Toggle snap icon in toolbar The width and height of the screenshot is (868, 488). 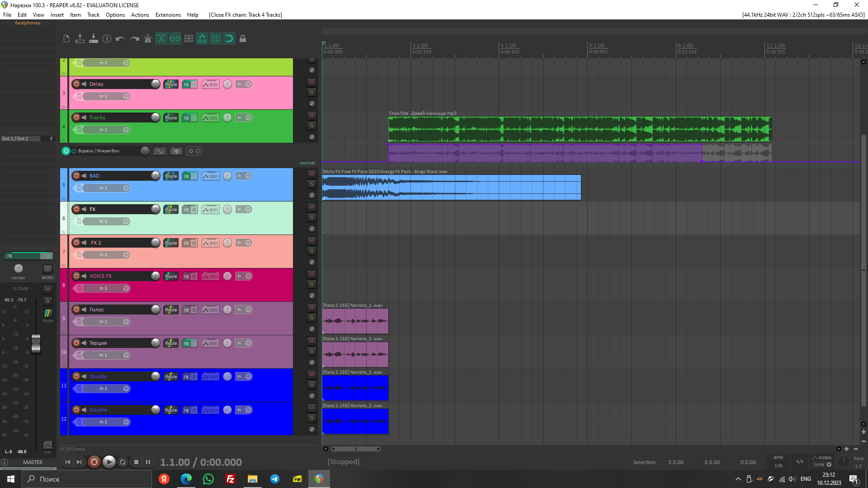tap(229, 39)
